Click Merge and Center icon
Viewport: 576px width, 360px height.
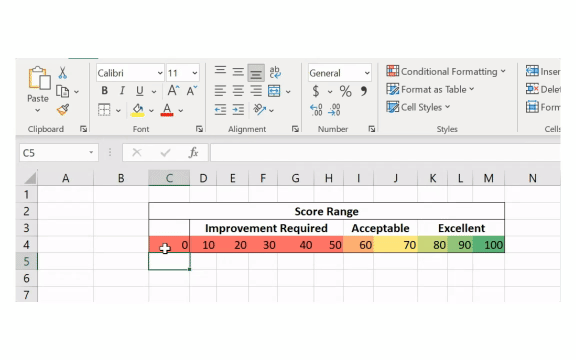[x=274, y=91]
